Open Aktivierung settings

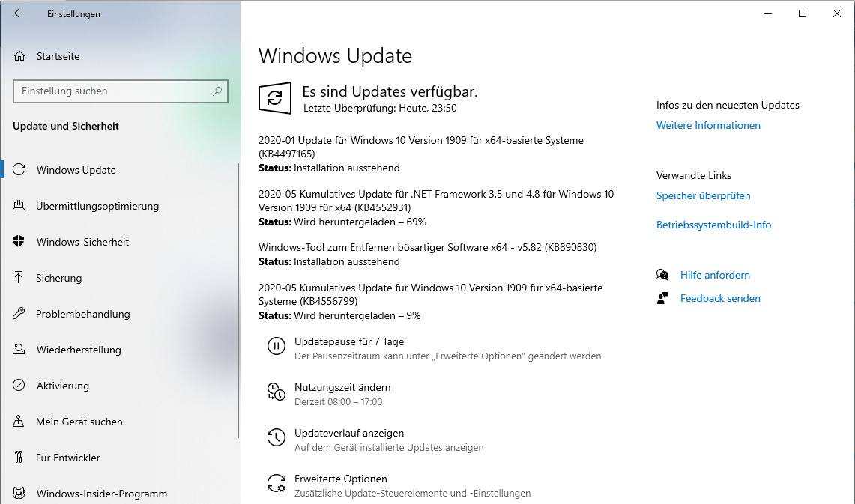point(63,386)
